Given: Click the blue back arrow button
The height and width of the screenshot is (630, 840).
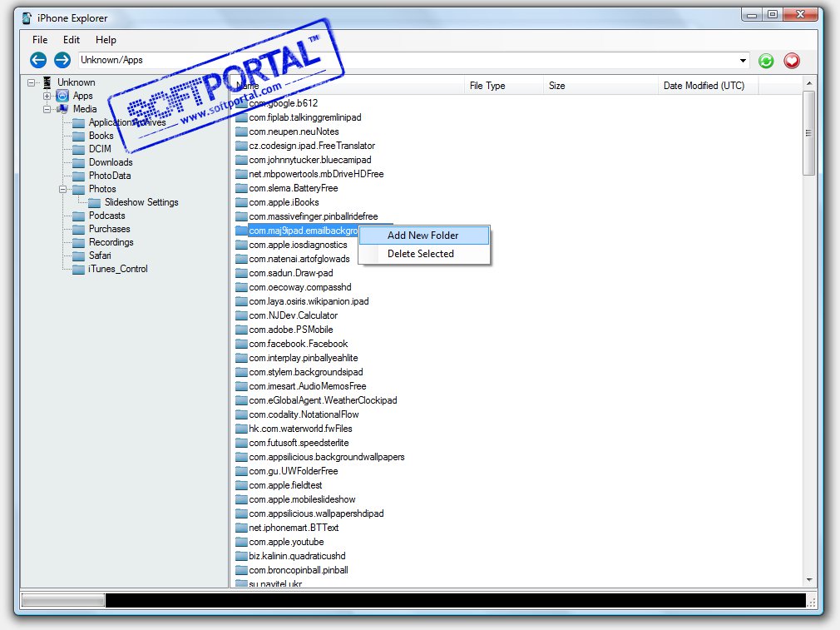Looking at the screenshot, I should pos(38,60).
